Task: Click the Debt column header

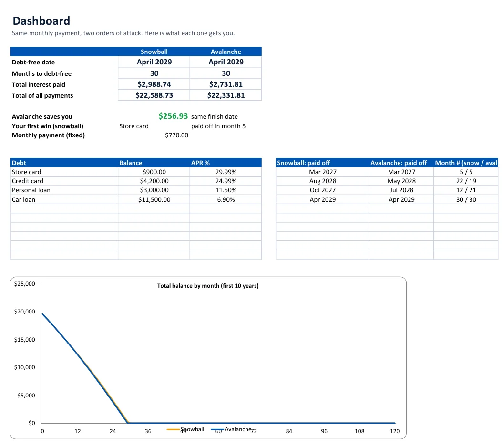Action: (x=19, y=163)
